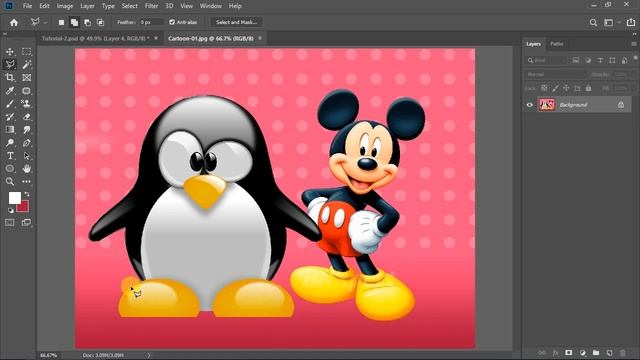Open the Filter menu
The width and height of the screenshot is (640, 360).
point(151,6)
